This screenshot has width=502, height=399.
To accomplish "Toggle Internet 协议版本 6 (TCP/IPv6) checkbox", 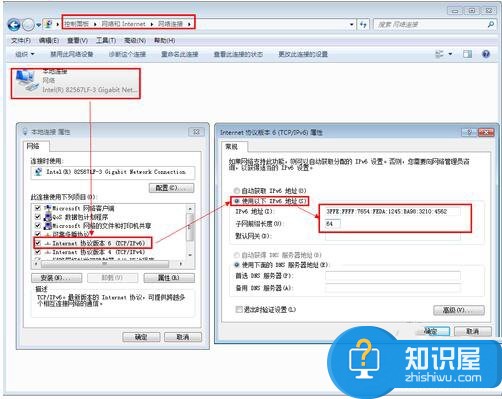I will (38, 243).
